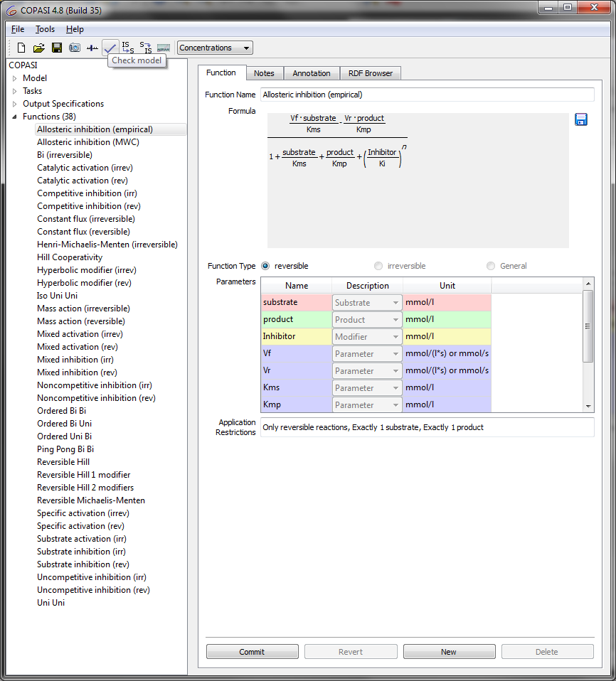The image size is (616, 681).
Task: Click the parameters table vertical scrollbar
Action: pos(588,327)
